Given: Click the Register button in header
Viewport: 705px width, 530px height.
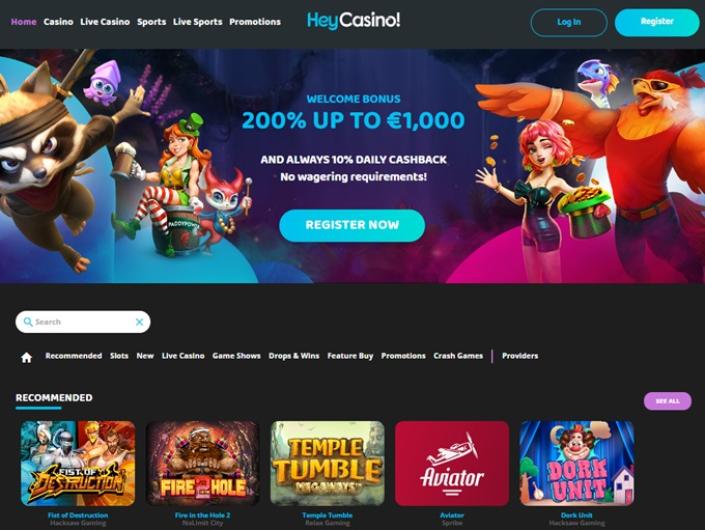Looking at the screenshot, I should click(657, 22).
